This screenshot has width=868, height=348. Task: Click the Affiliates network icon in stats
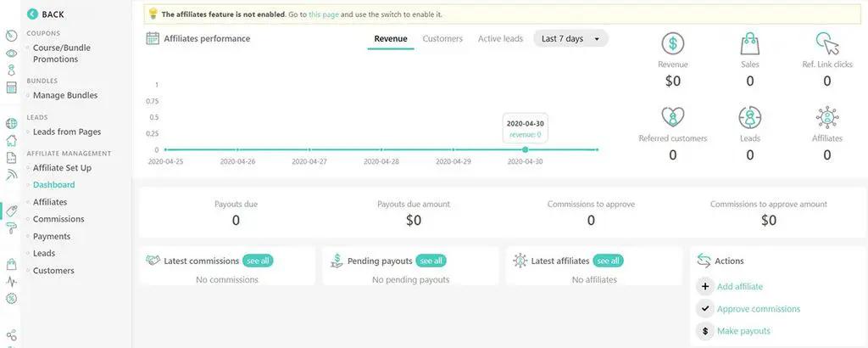pos(827,117)
